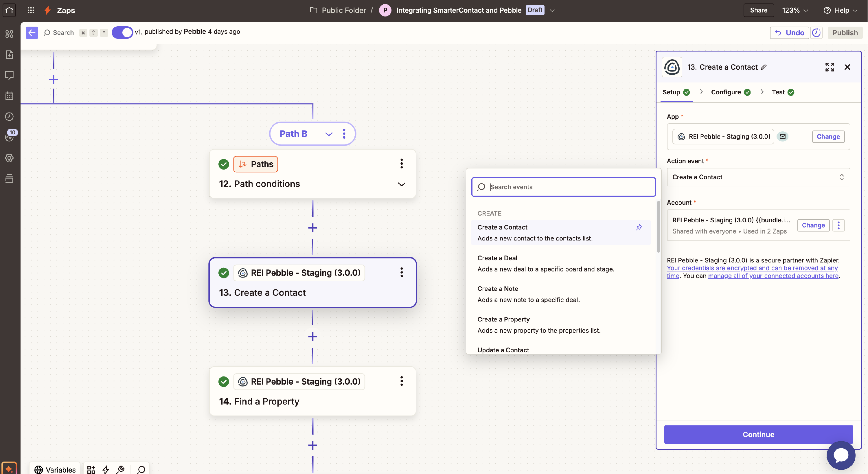Open manage all connected accounts link
The height and width of the screenshot is (474, 868).
click(773, 276)
